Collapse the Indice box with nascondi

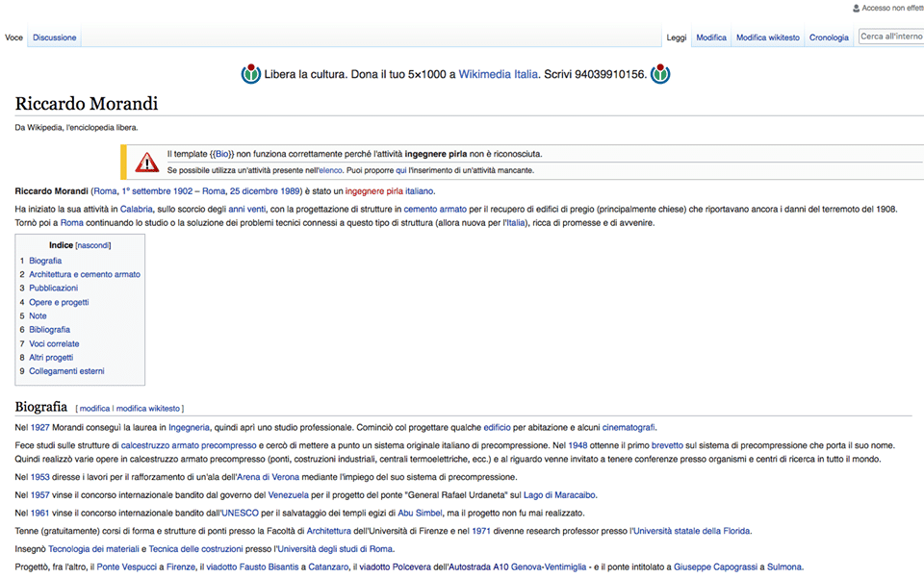coord(94,245)
